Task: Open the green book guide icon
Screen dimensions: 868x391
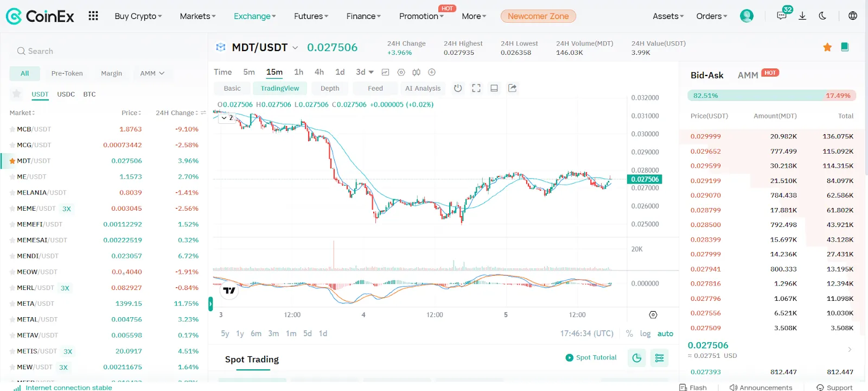Action: (845, 47)
